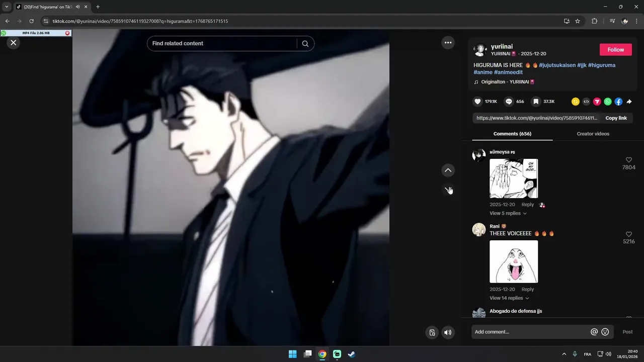Close the TikTok video viewer
The height and width of the screenshot is (362, 644).
(x=14, y=43)
